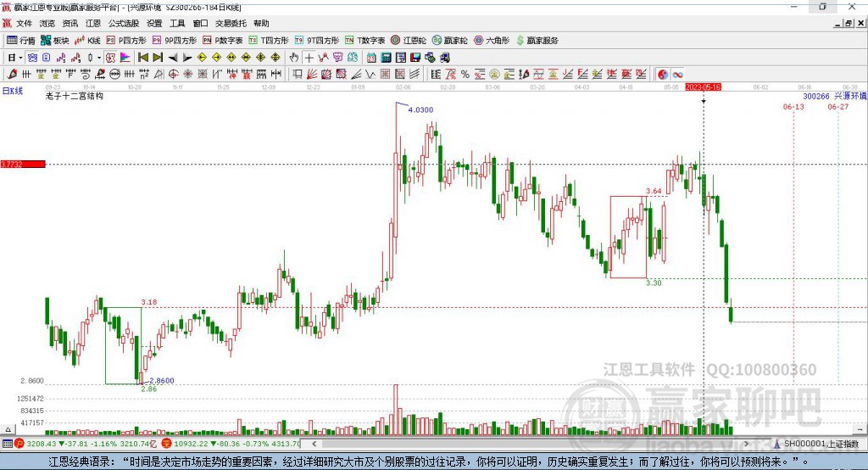
Task: Click the 日K线 period label
Action: (12, 91)
